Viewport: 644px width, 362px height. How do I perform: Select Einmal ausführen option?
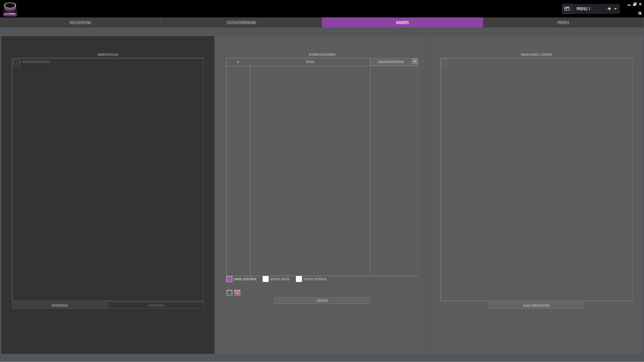229,279
